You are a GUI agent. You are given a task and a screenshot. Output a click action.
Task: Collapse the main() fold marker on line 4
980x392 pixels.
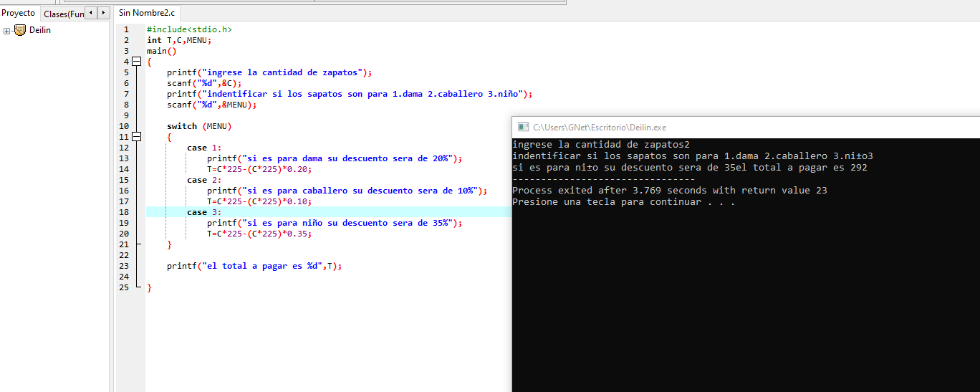(137, 62)
